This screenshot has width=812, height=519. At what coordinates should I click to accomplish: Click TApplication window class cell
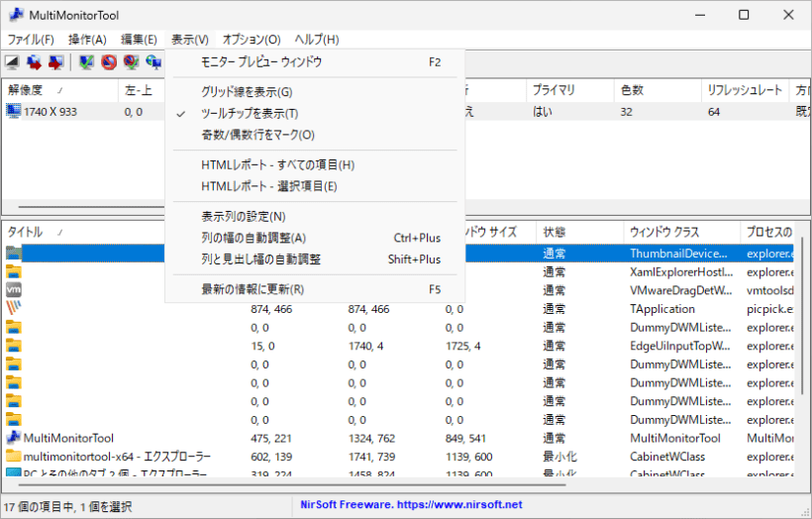coord(662,309)
